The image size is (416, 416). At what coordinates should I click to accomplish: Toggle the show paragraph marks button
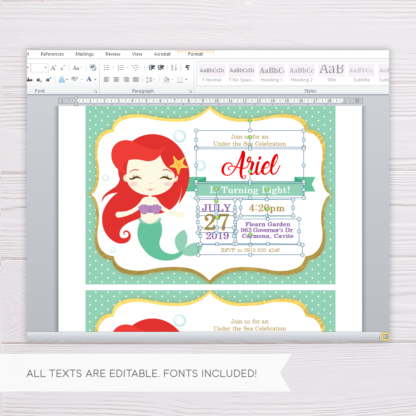[187, 68]
